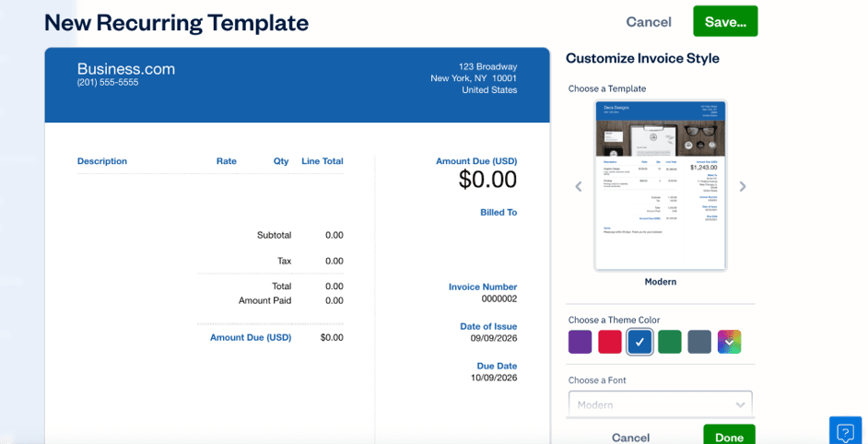Click the Description column header
This screenshot has height=444, width=868.
point(102,161)
